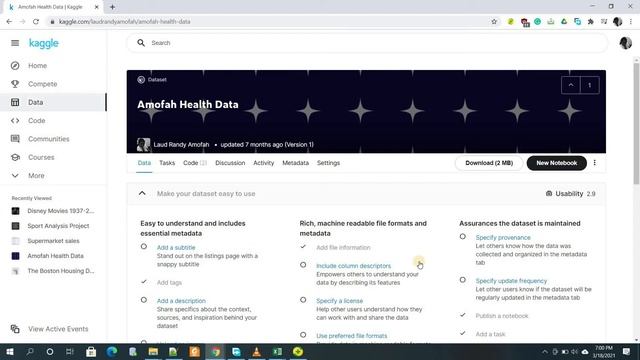The image size is (640, 360).
Task: Open a new Chrome tab
Action: [x=112, y=7]
